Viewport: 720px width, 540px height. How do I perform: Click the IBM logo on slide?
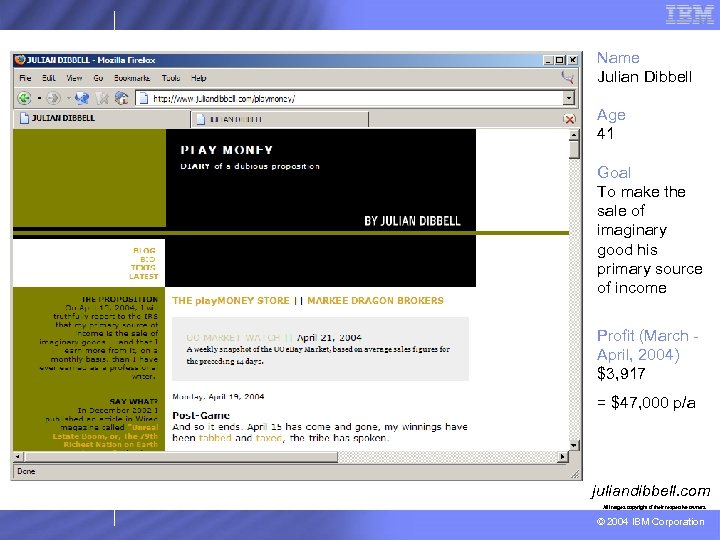tap(689, 14)
